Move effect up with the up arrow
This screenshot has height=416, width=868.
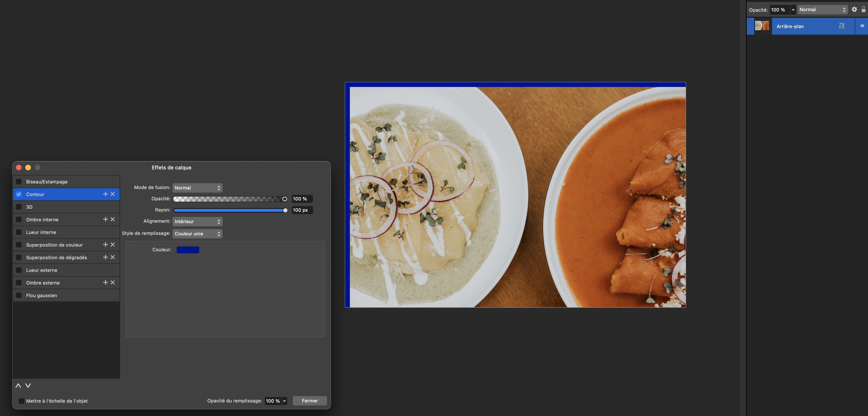[x=18, y=386]
